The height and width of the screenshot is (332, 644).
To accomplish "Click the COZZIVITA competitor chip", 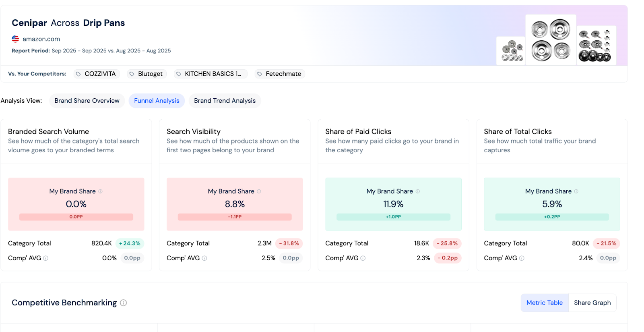I will coord(97,74).
